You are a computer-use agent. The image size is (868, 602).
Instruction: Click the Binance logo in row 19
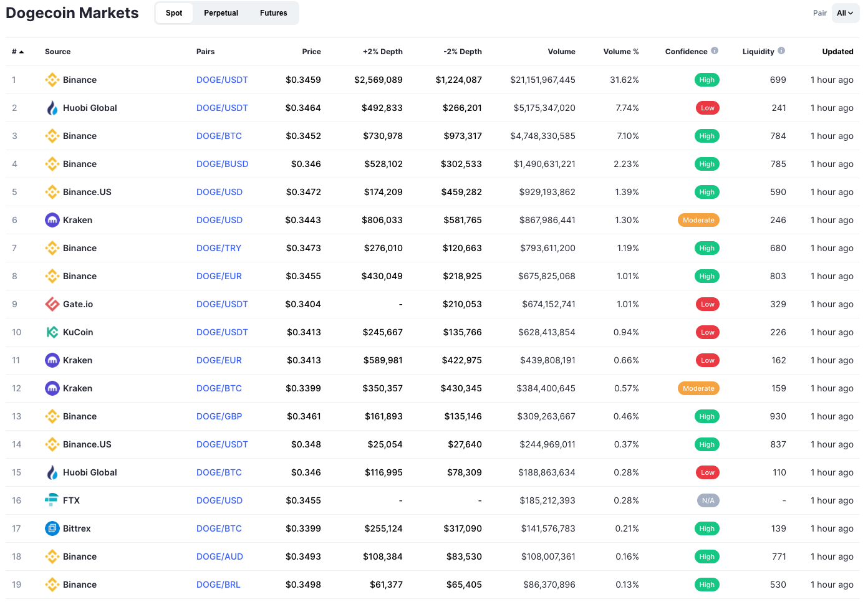click(x=52, y=585)
